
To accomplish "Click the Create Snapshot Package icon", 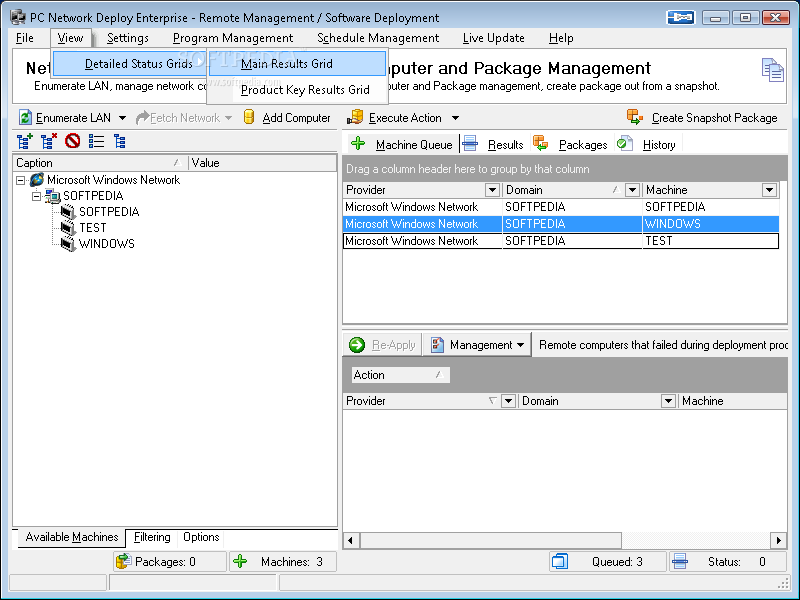I will click(x=635, y=117).
